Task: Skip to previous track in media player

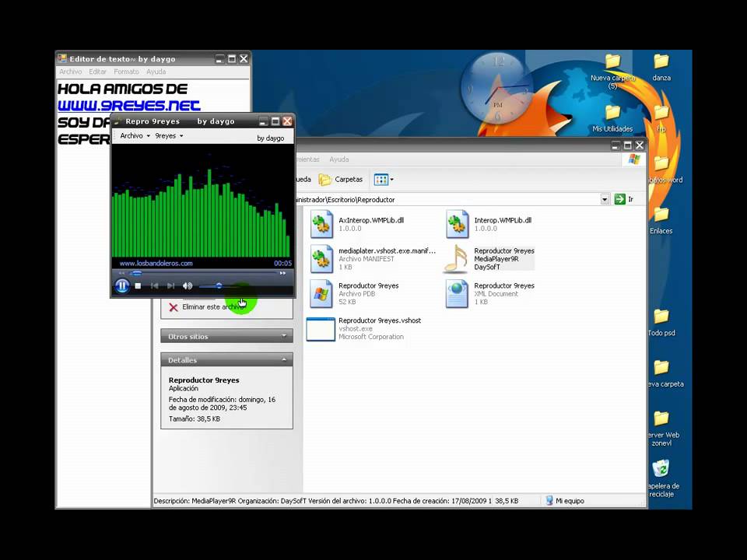Action: click(x=154, y=285)
